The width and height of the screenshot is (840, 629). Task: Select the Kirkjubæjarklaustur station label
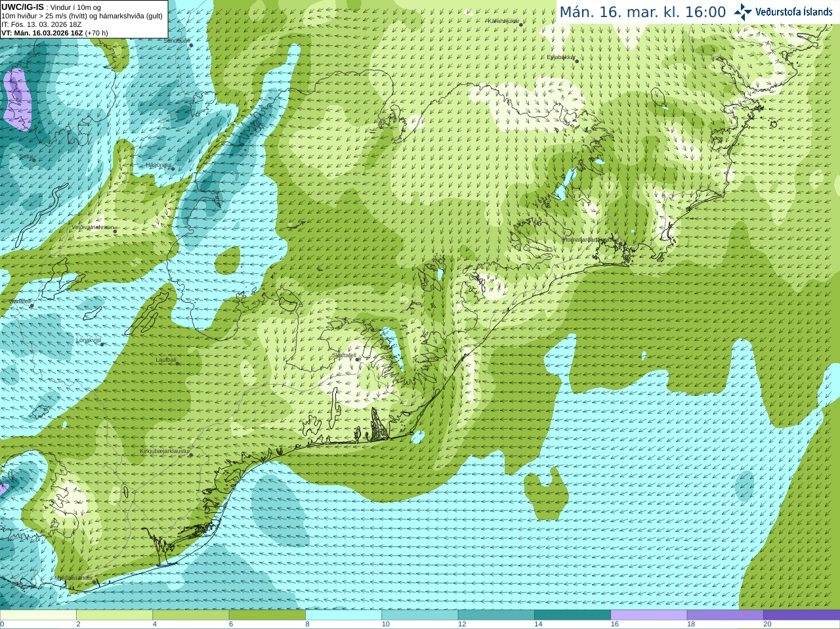pos(165,452)
